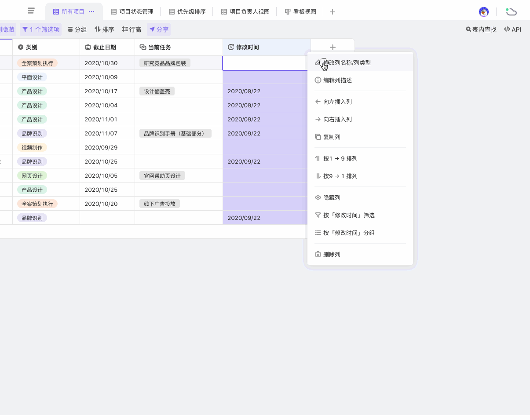Image resolution: width=530 pixels, height=420 pixels.
Task: Open the user avatar icon
Action: pyautogui.click(x=483, y=12)
